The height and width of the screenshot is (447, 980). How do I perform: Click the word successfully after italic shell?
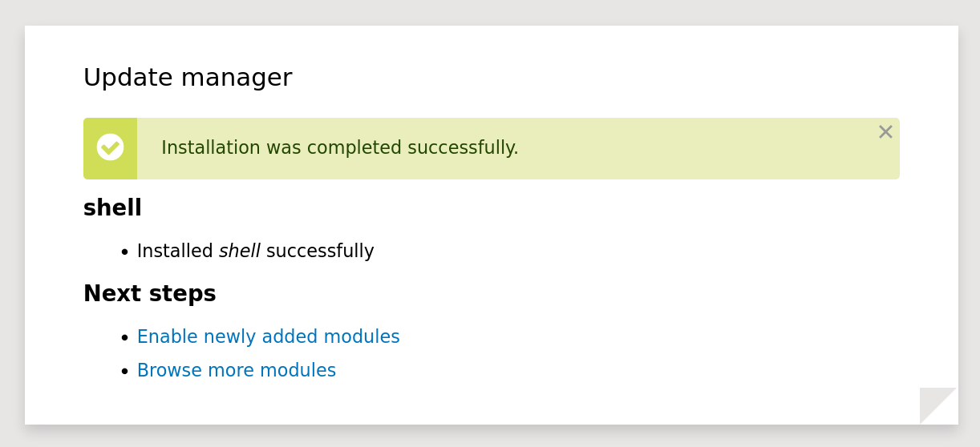click(320, 252)
